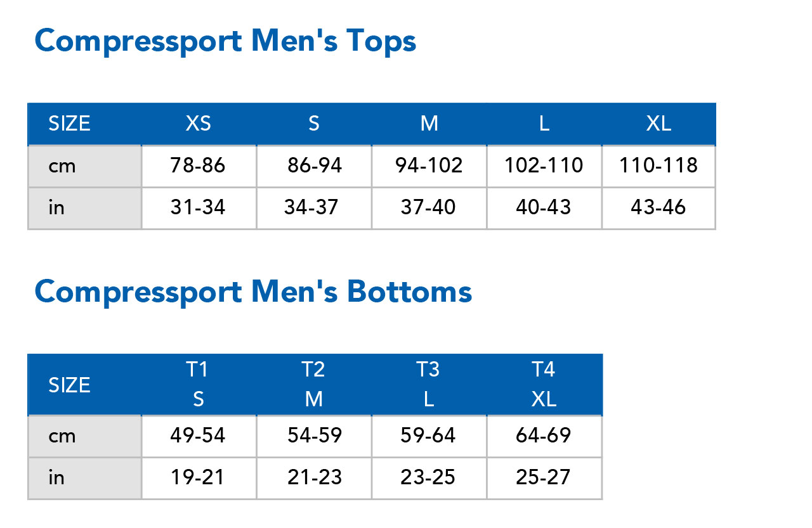This screenshot has height=528, width=812.
Task: Click the 37-40 inch value
Action: 428,207
